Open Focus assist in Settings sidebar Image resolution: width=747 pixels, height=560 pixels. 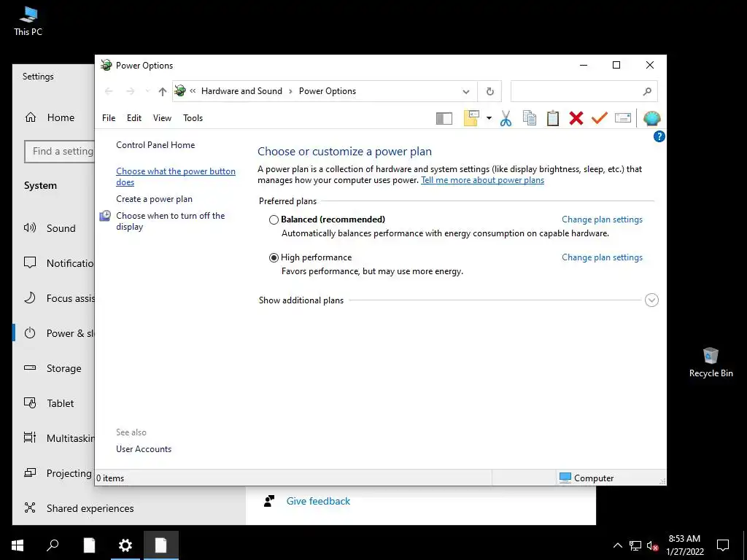pos(58,298)
